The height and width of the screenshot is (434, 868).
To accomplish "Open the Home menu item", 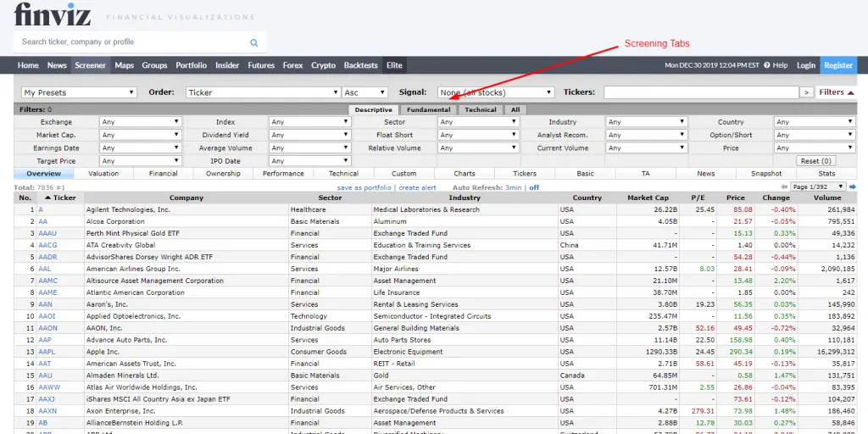I will click(28, 65).
